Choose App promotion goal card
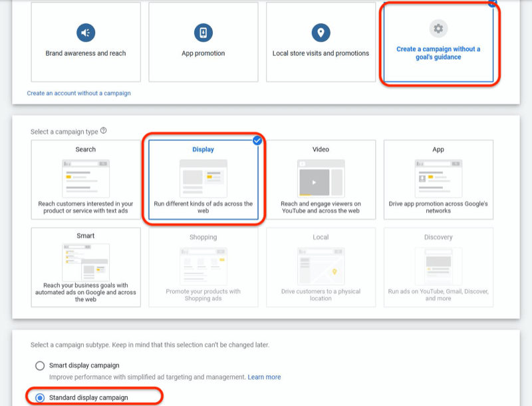Screen dimensions: 532x406 click(203, 42)
